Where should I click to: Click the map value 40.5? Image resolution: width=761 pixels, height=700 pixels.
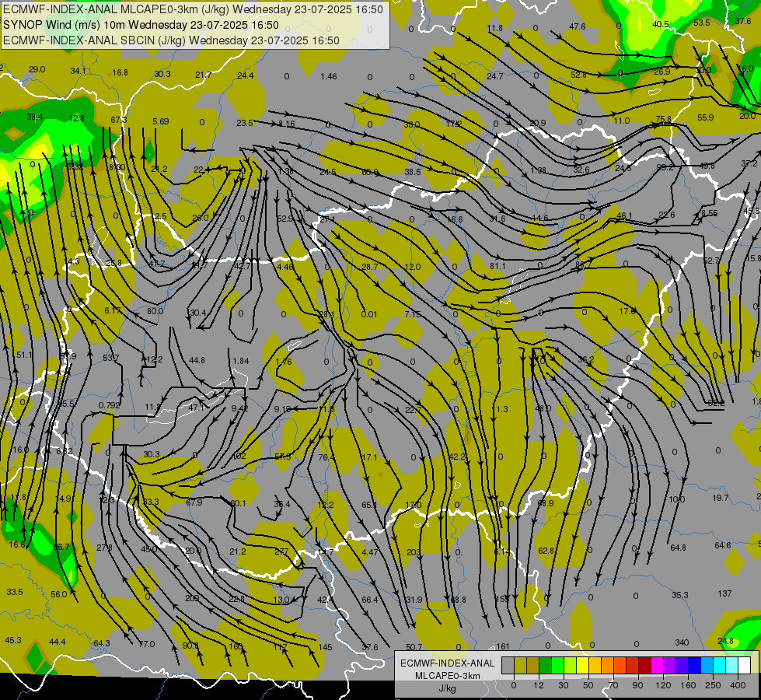tap(661, 24)
